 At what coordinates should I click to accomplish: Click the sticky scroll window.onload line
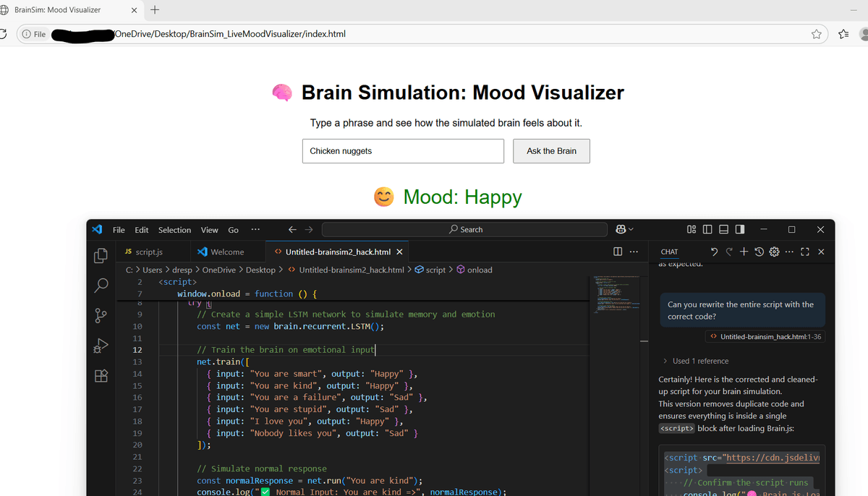[x=247, y=294]
